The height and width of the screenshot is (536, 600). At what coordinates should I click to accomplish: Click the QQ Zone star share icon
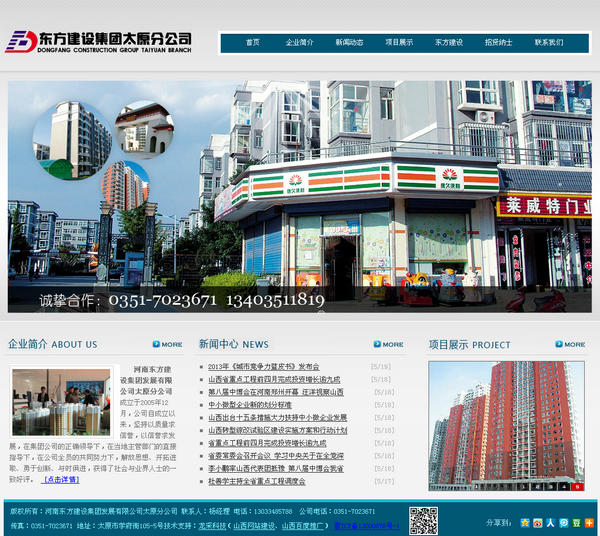point(525,522)
